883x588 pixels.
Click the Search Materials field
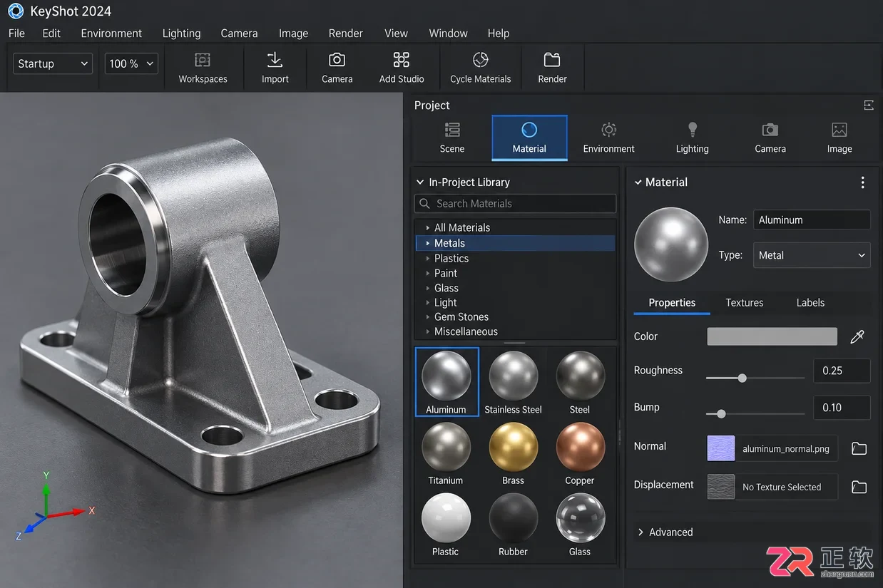click(x=515, y=204)
